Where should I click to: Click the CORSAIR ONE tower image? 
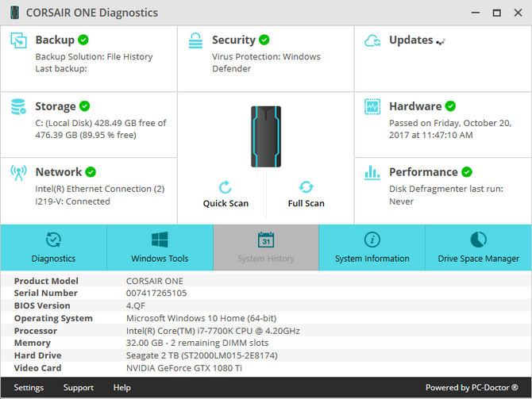(266, 136)
